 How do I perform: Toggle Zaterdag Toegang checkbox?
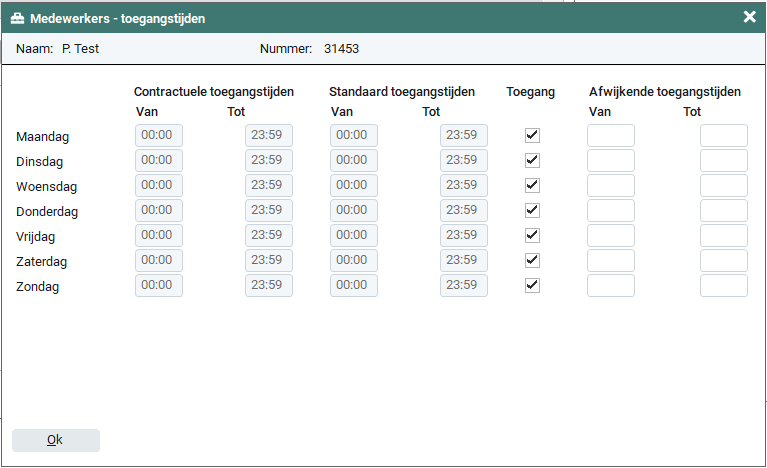[532, 260]
